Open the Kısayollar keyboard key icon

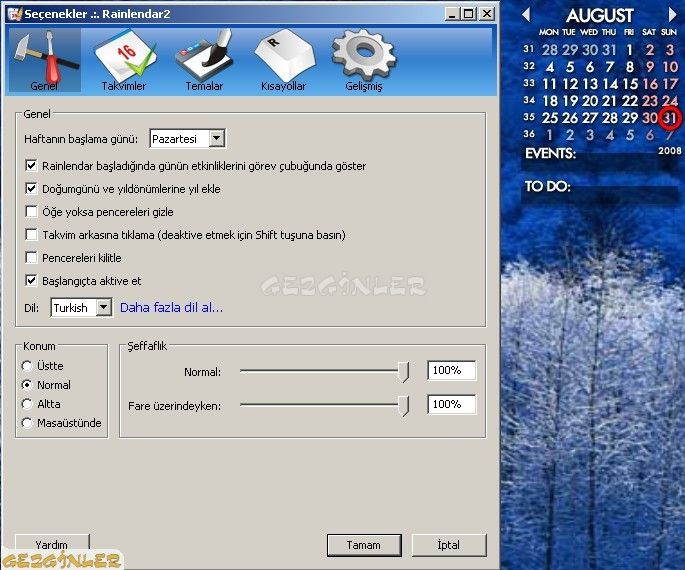coord(284,60)
